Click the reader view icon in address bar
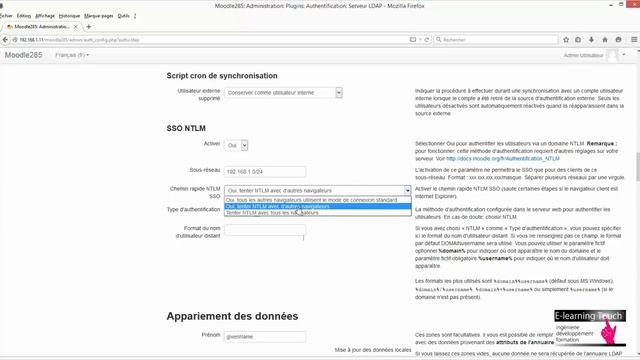640x360 pixels. [x=413, y=40]
